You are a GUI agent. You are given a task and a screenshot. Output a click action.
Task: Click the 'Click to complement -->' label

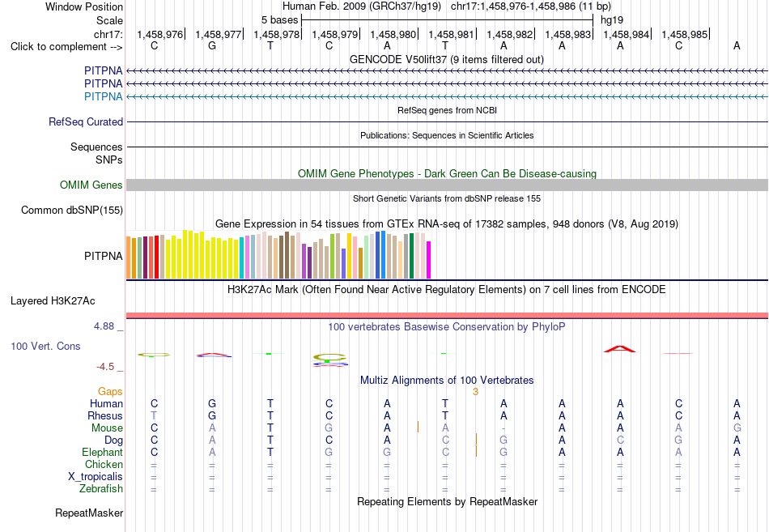66,47
